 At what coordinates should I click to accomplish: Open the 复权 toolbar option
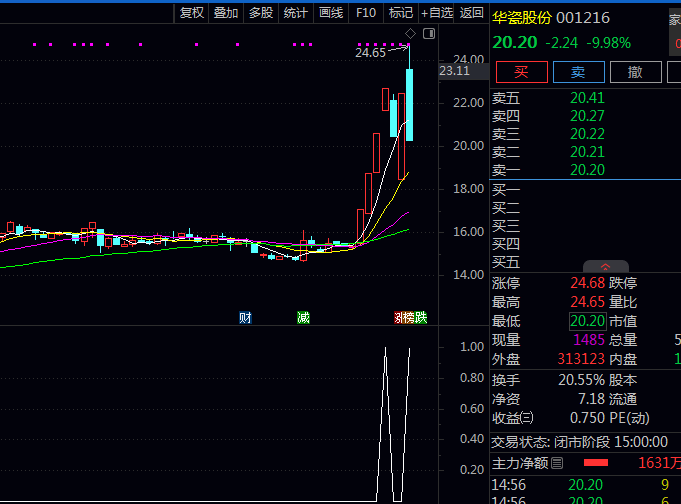192,13
